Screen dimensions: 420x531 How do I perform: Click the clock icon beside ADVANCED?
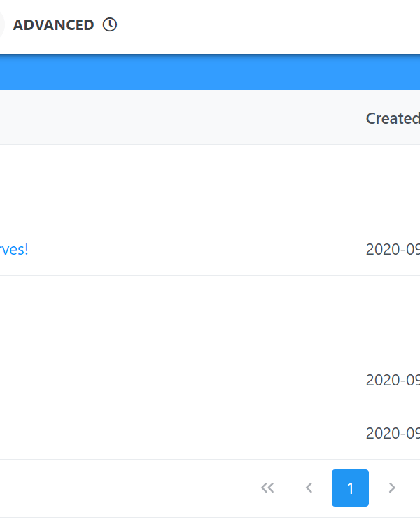tap(110, 24)
